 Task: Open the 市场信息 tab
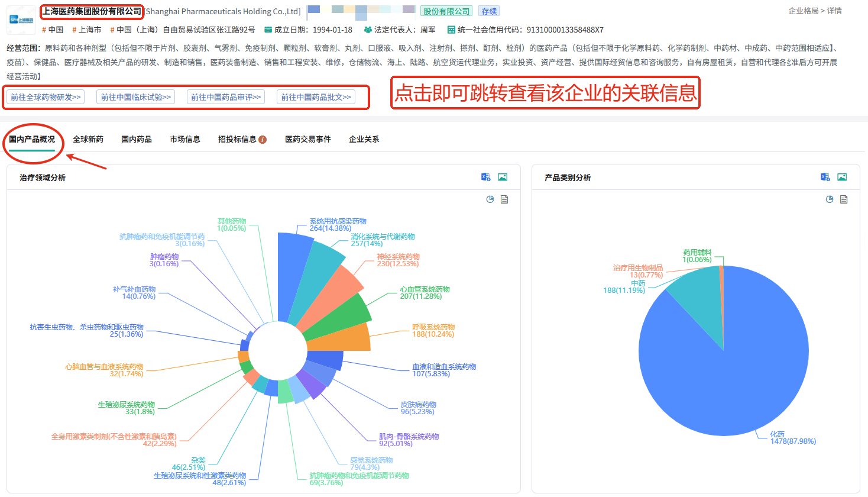coord(185,139)
